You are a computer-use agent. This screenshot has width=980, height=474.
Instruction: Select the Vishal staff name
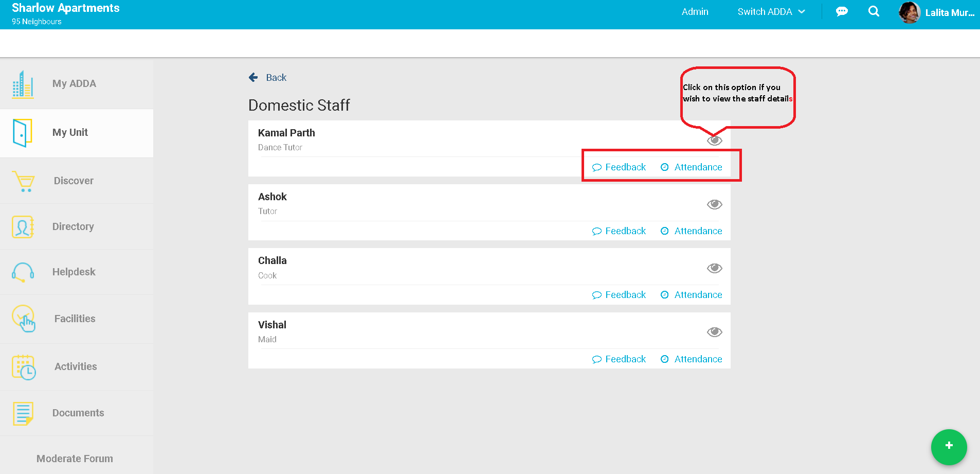click(x=272, y=325)
